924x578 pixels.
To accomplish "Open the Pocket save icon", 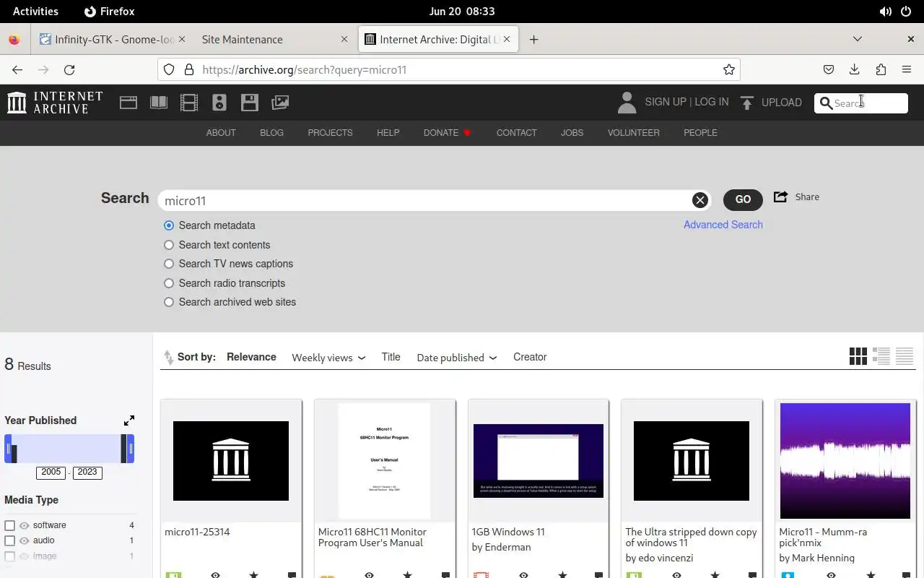I will (x=829, y=69).
